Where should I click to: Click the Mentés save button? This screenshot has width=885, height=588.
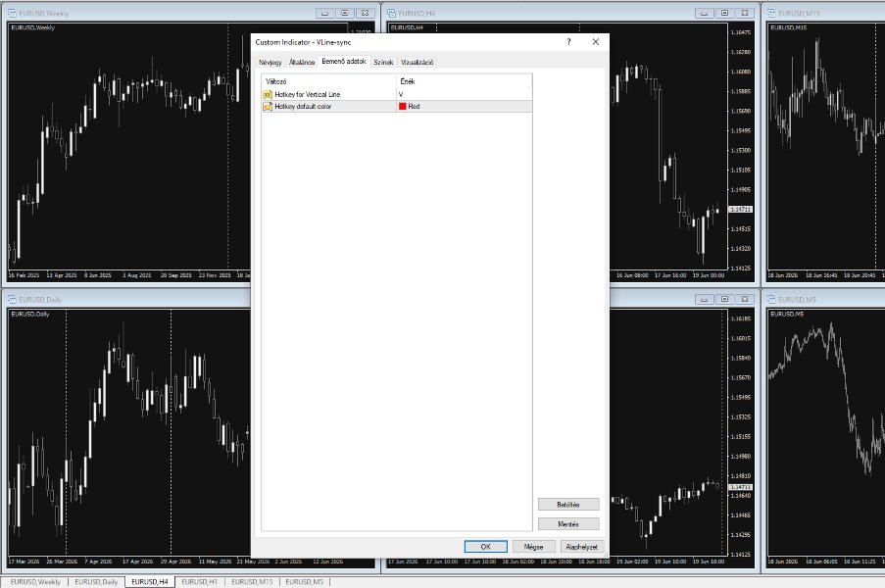(x=568, y=523)
